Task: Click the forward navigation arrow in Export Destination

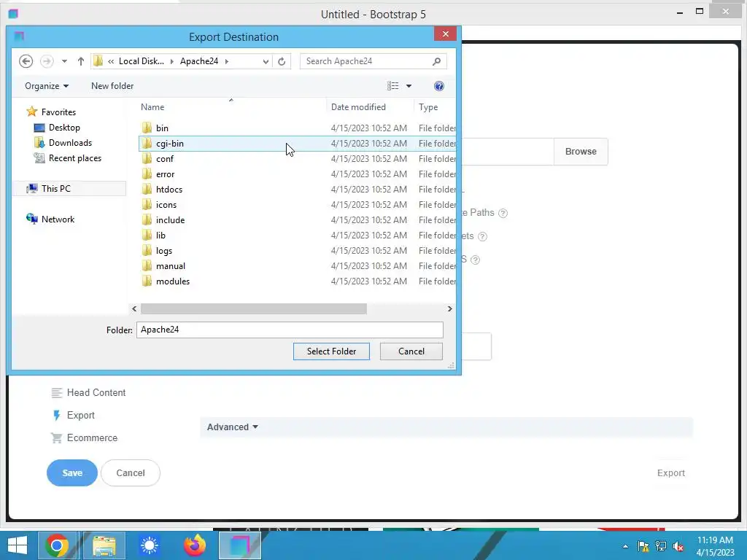Action: 47,61
